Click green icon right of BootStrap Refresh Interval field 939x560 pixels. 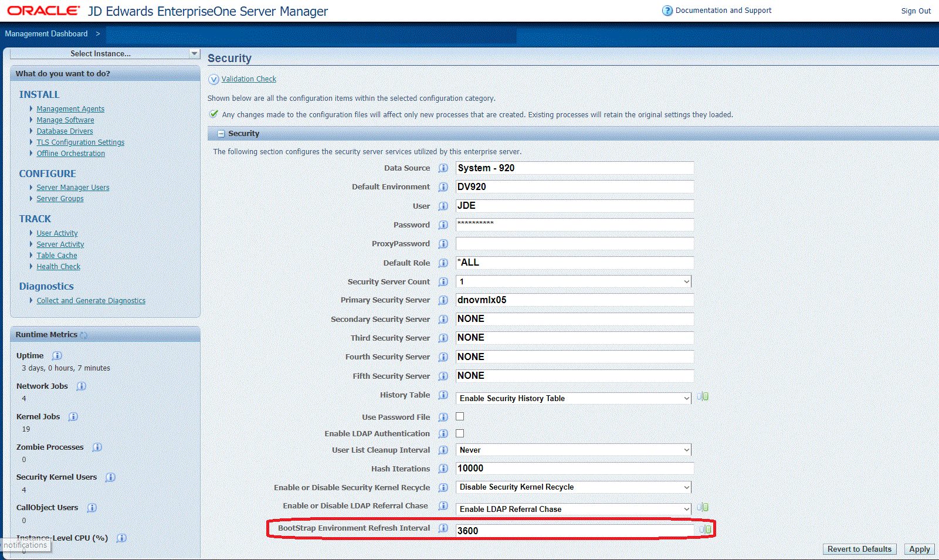coord(705,530)
